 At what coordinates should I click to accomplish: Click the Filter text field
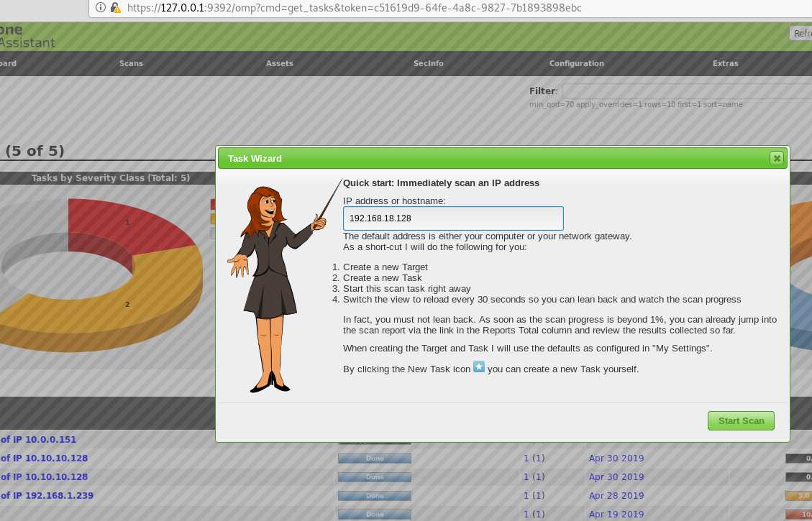(687, 91)
